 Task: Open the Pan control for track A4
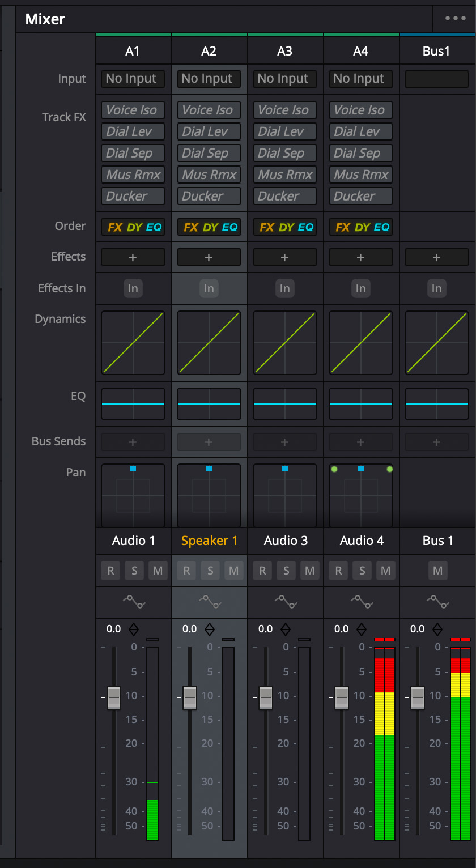tap(360, 495)
